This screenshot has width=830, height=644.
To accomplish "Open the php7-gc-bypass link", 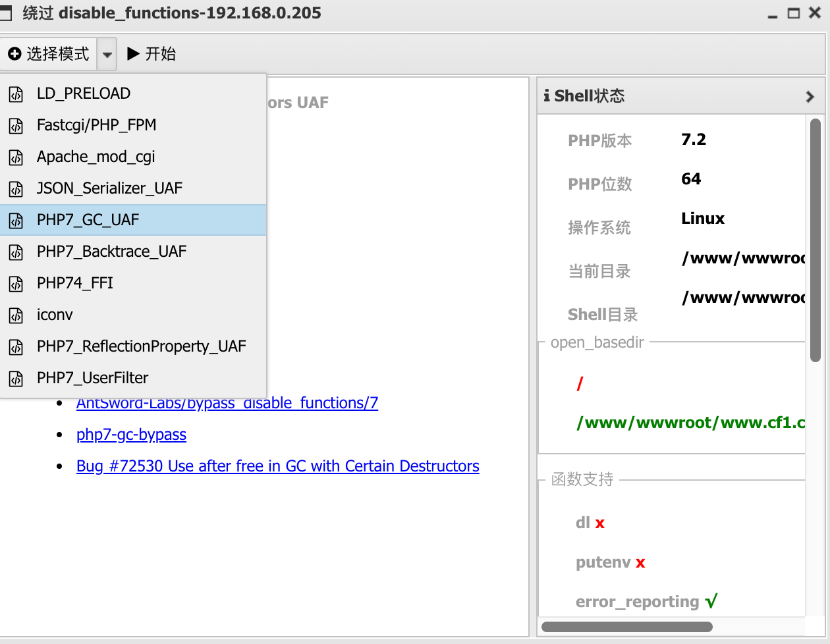I will [x=131, y=435].
